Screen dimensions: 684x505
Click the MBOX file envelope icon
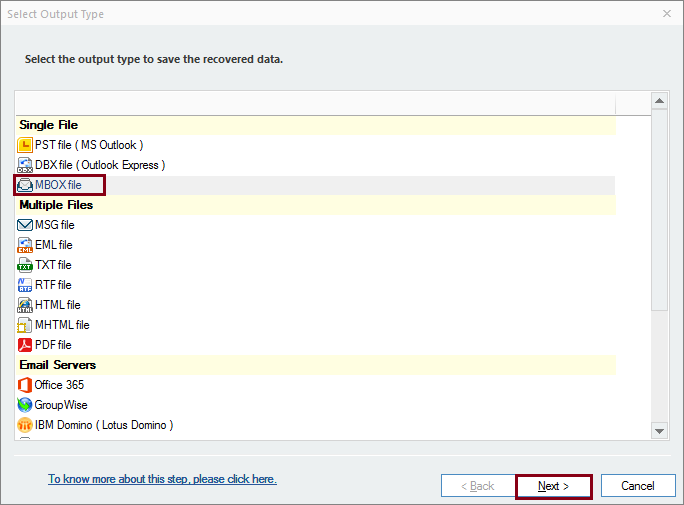(x=25, y=185)
